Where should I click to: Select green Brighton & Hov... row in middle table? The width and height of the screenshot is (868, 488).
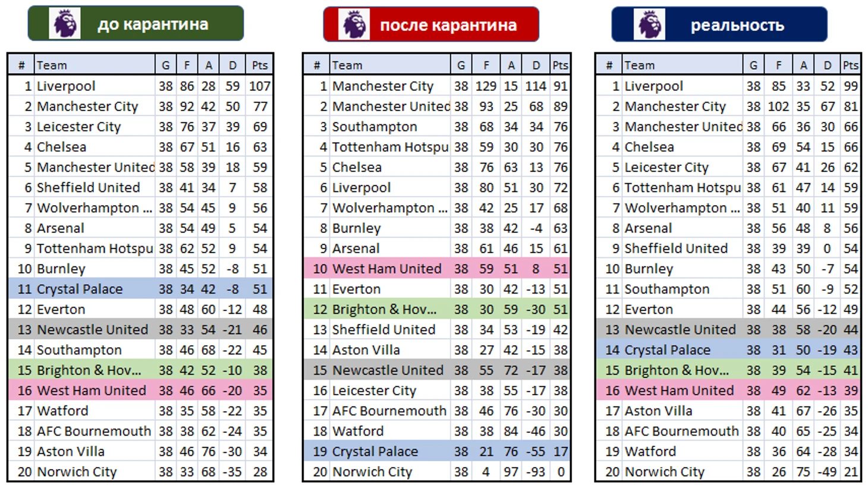point(436,309)
